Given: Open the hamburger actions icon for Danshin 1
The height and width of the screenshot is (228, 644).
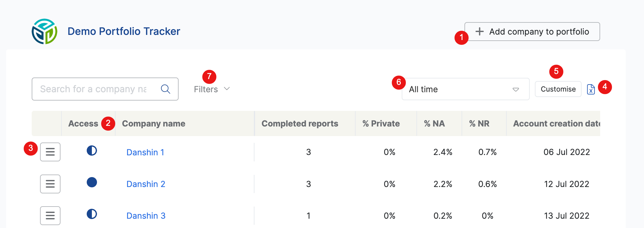Looking at the screenshot, I should tap(50, 152).
